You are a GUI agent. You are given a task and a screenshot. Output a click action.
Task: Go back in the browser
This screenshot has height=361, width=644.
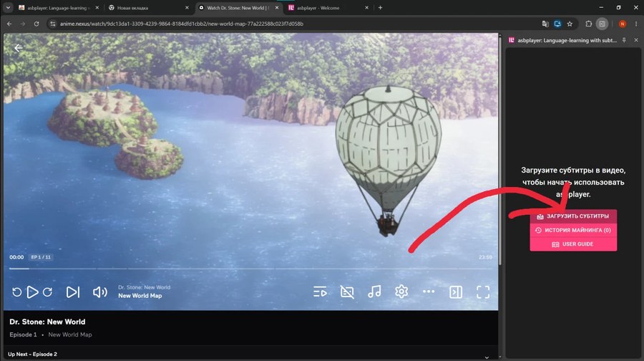9,24
